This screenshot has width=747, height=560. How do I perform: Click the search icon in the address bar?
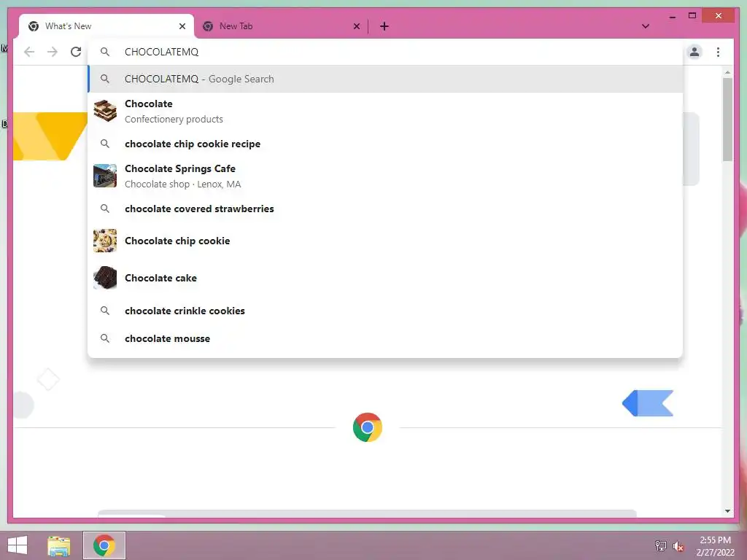105,52
